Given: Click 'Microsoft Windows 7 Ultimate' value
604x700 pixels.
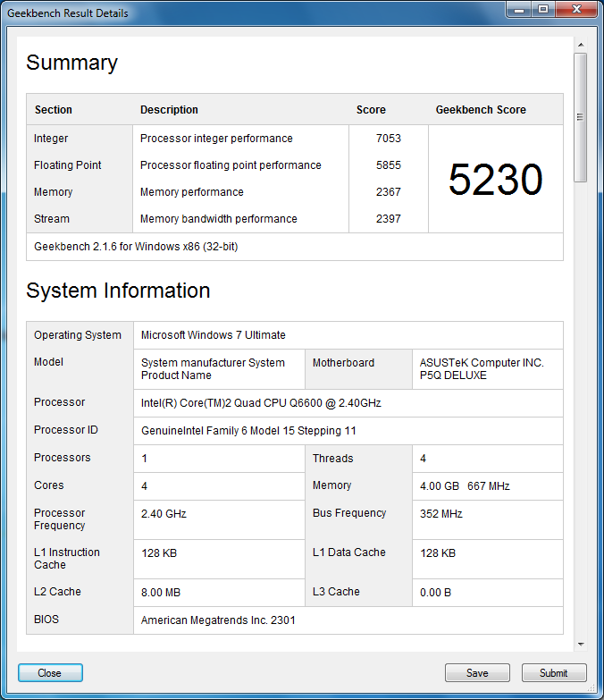Looking at the screenshot, I should (x=214, y=335).
